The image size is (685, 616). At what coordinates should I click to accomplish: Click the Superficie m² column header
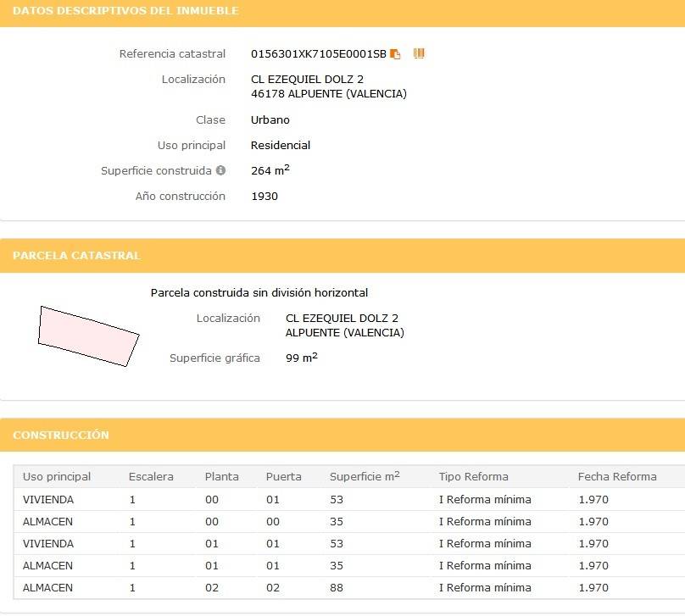coord(365,476)
